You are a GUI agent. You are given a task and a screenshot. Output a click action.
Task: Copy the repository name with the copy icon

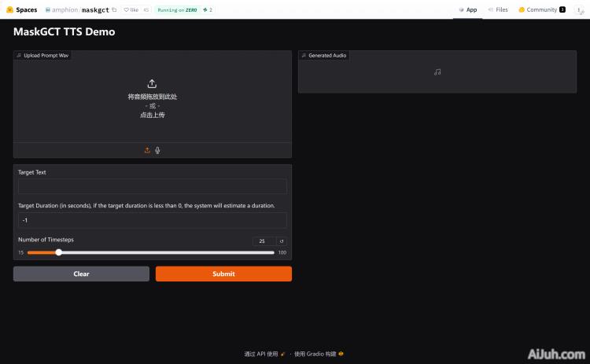[x=115, y=10]
